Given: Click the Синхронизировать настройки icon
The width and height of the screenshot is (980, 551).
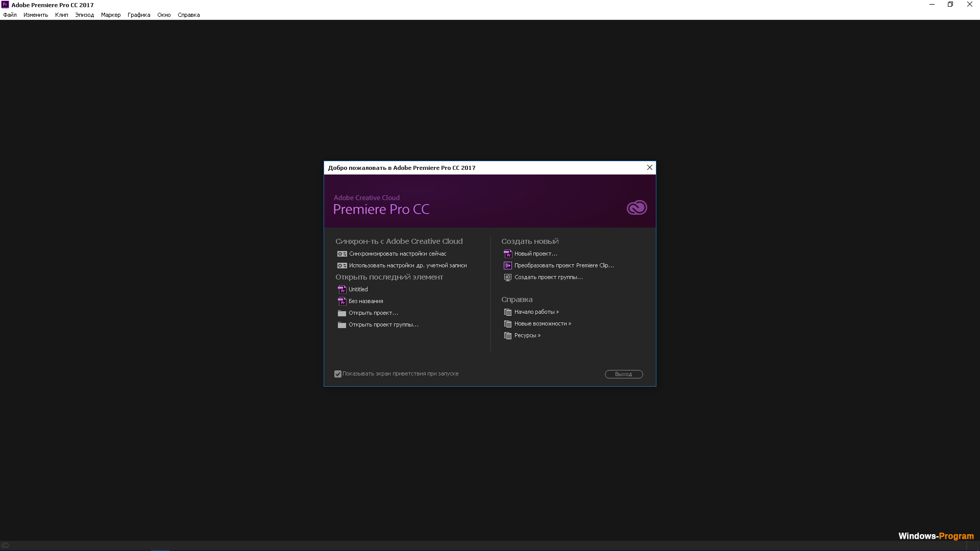Looking at the screenshot, I should (x=342, y=254).
